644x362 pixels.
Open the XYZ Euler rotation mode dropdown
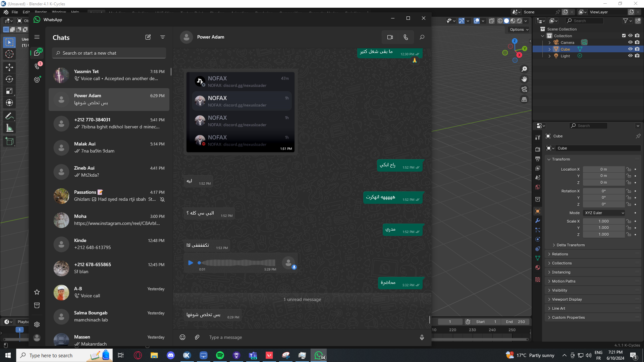(x=604, y=213)
